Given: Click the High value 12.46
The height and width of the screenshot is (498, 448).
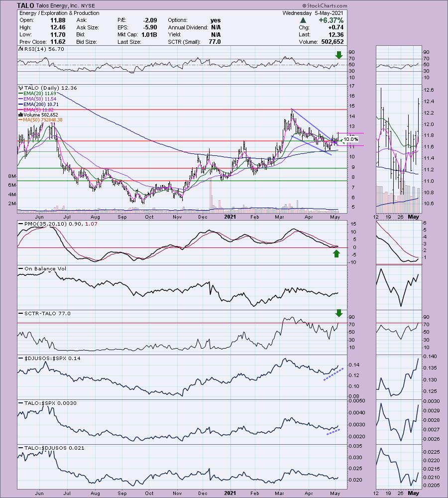Looking at the screenshot, I should pos(58,27).
